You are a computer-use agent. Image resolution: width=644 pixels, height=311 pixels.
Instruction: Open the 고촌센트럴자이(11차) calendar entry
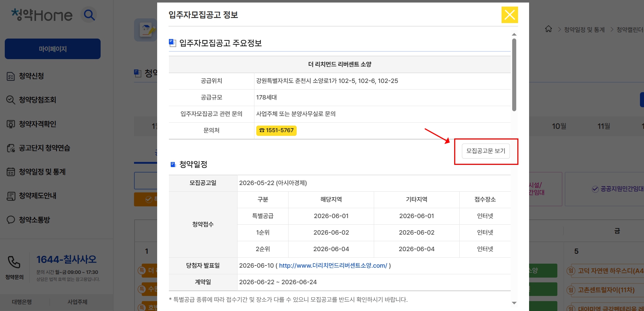pos(606,290)
